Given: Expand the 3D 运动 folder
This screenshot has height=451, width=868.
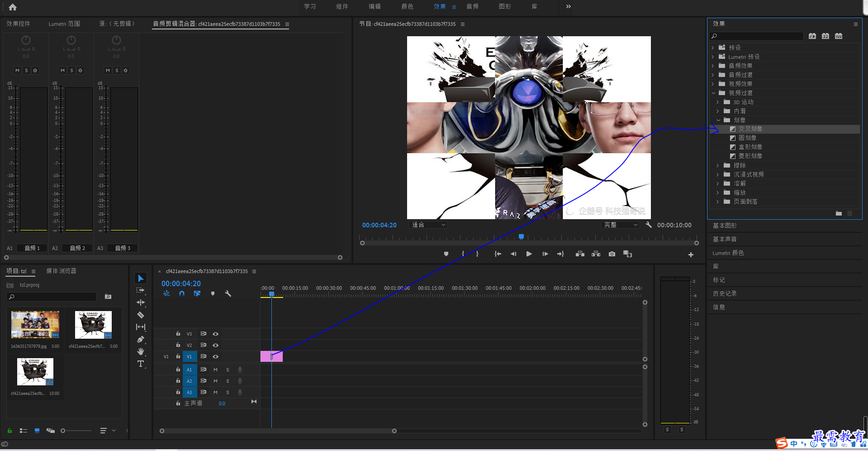Looking at the screenshot, I should point(718,102).
